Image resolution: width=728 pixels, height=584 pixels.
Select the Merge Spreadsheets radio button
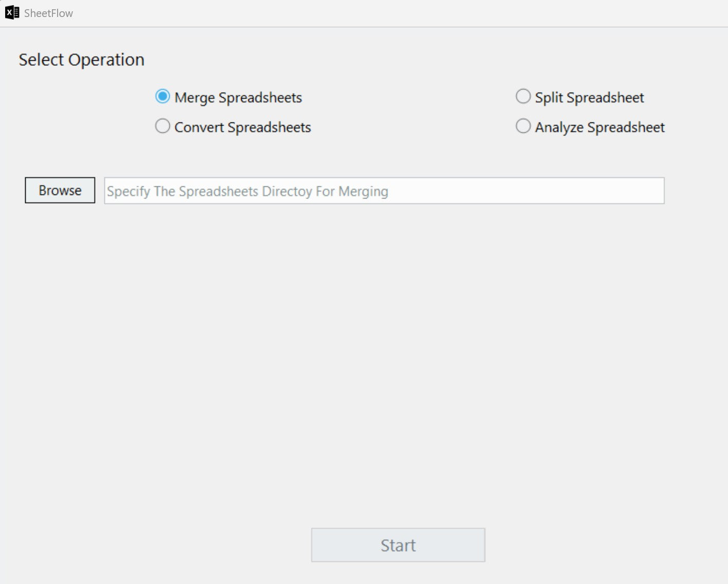coord(163,97)
